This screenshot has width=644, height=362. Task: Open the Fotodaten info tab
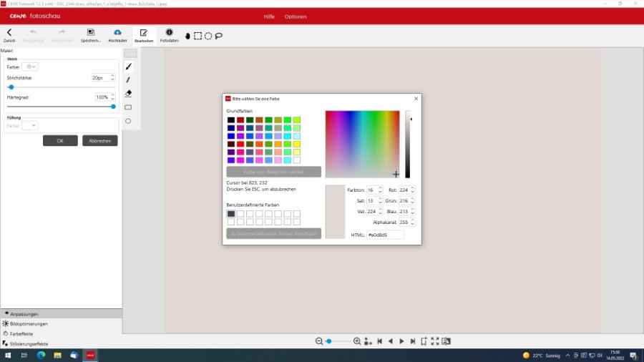(169, 35)
